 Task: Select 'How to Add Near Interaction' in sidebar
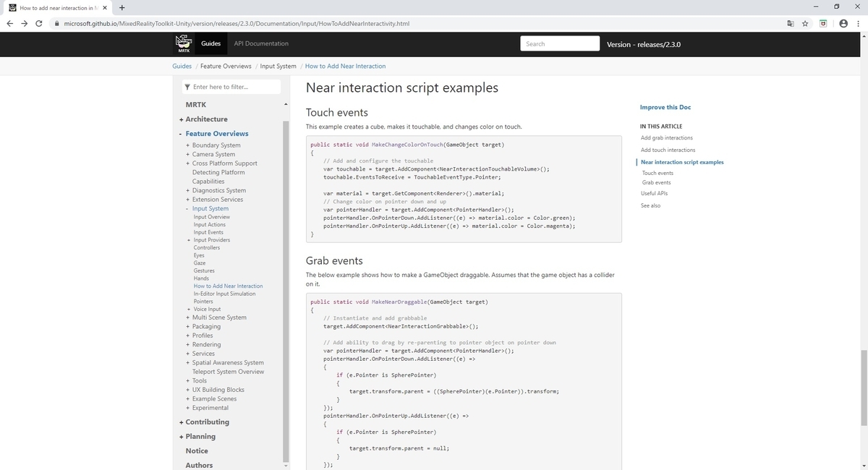coord(229,286)
